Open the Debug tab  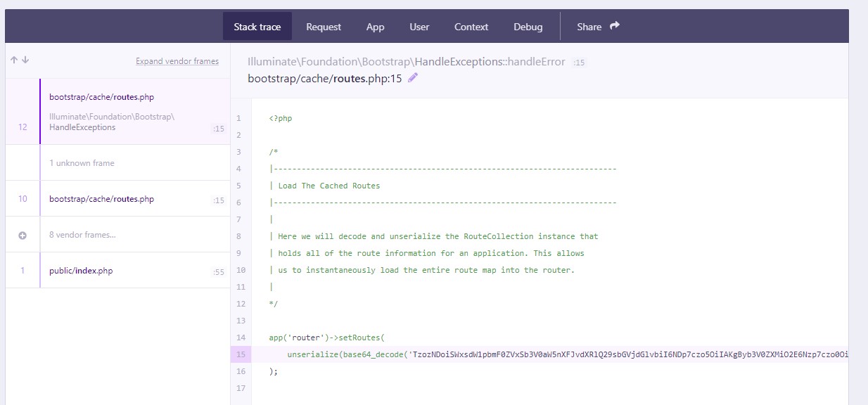pyautogui.click(x=528, y=27)
